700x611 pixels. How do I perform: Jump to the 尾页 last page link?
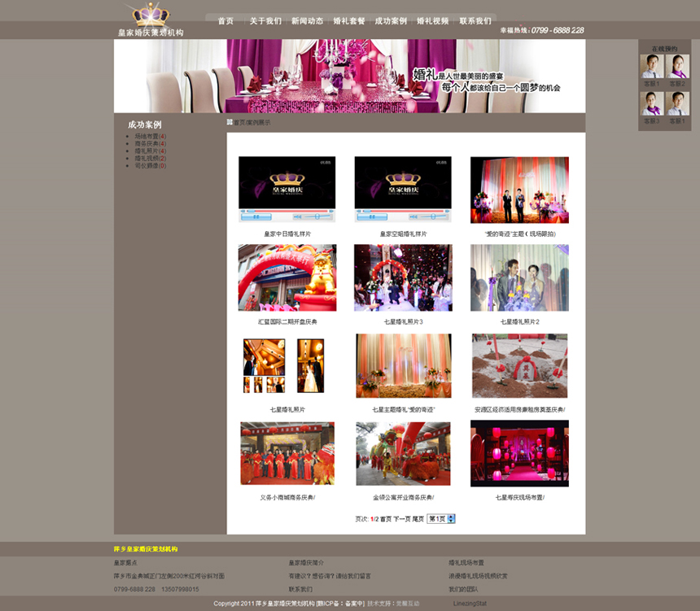[418, 519]
